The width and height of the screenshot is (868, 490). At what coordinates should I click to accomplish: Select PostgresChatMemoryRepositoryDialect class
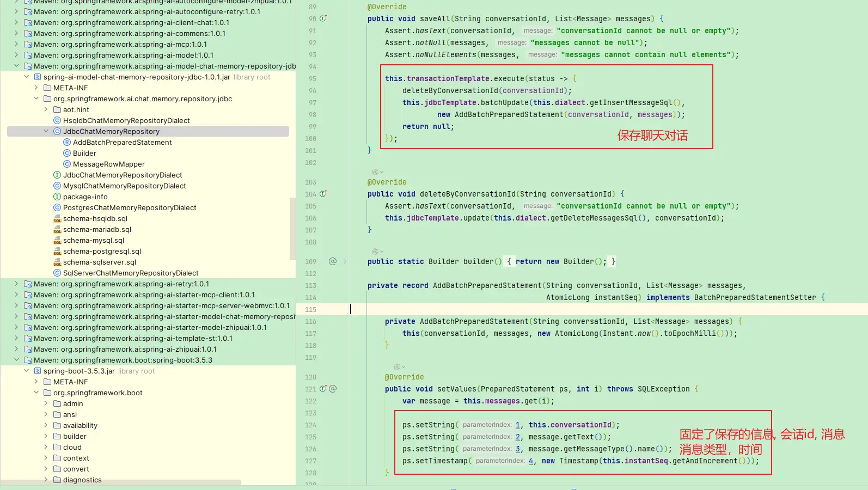click(130, 208)
